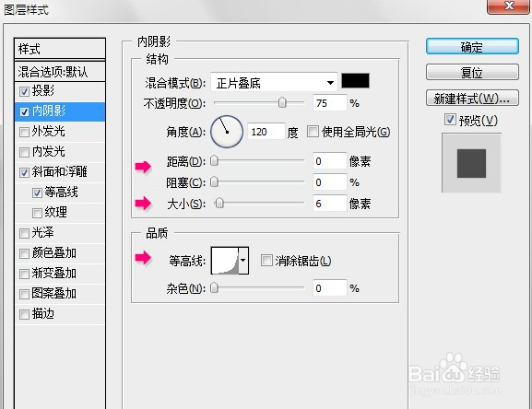This screenshot has height=409, width=532.
Task: Check 消除锯齿 anti-aliased option
Action: [x=266, y=261]
